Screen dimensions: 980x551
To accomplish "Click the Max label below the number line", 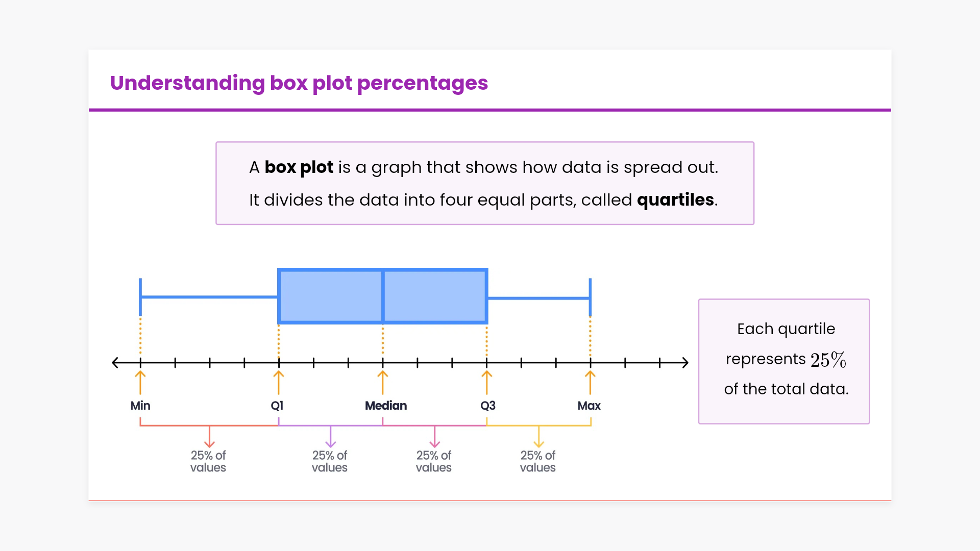I will [x=589, y=406].
